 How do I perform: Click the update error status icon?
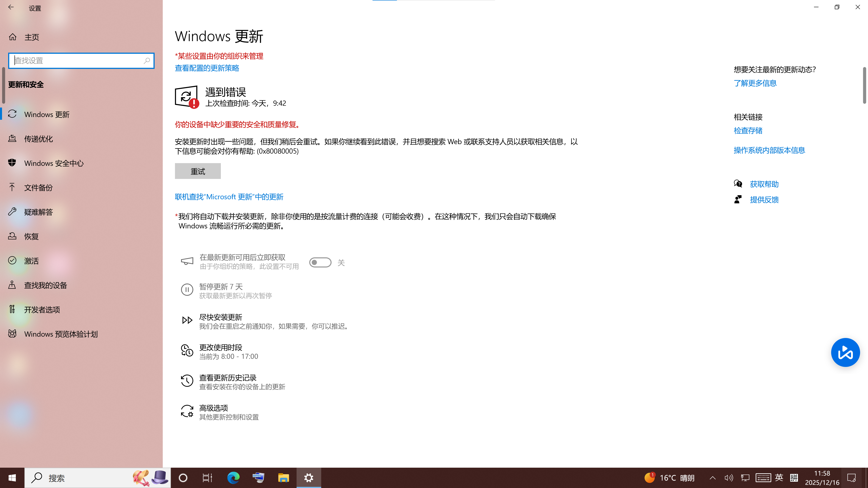[187, 97]
